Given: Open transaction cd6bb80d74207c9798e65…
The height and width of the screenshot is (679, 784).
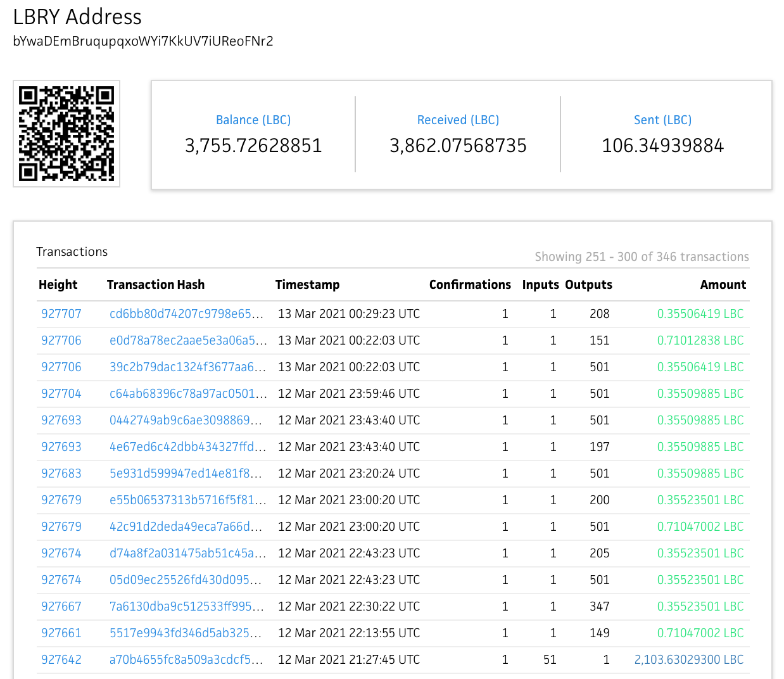Looking at the screenshot, I should point(186,314).
